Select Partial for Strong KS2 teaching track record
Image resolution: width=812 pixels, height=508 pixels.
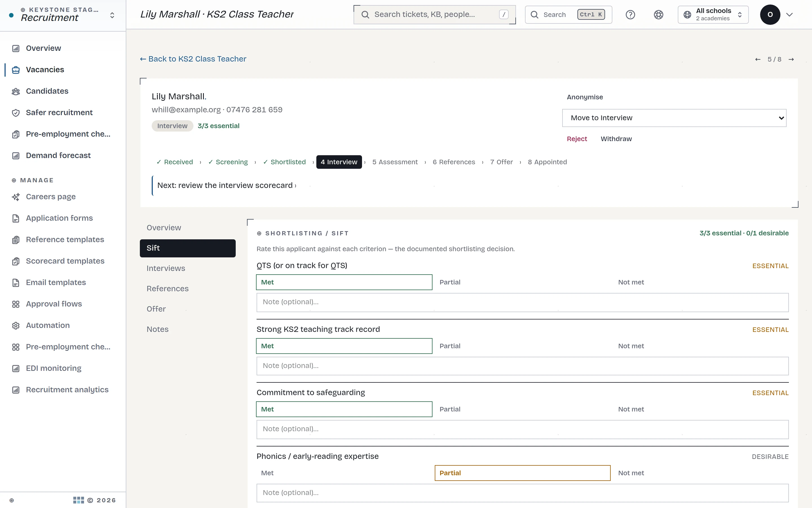(522, 346)
